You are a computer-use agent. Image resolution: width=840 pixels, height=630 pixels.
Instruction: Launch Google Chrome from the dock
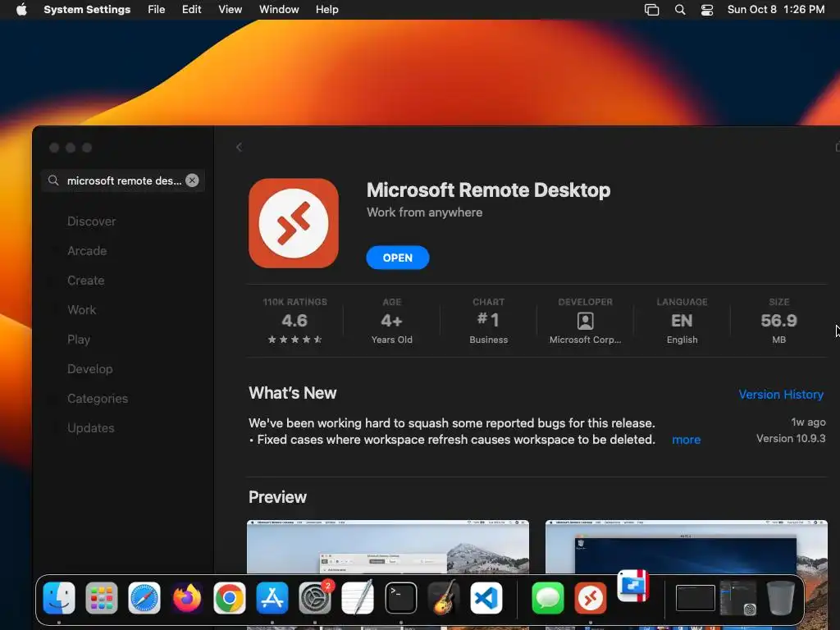tap(230, 598)
